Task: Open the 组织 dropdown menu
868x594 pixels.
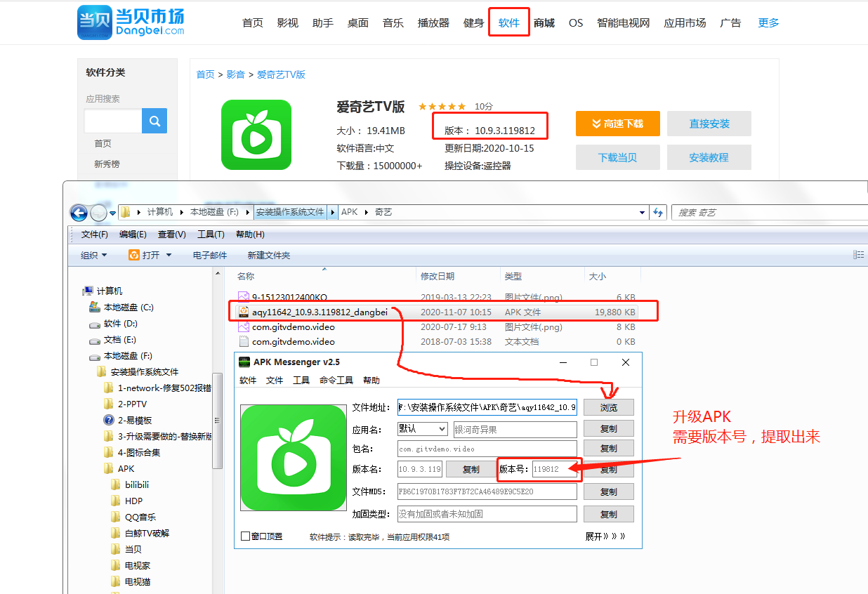Action: [93, 255]
